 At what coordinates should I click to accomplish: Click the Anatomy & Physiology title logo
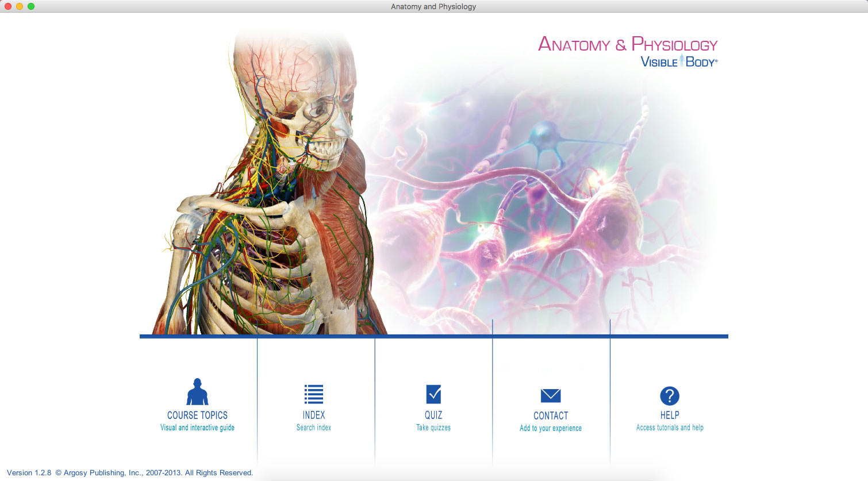[628, 44]
